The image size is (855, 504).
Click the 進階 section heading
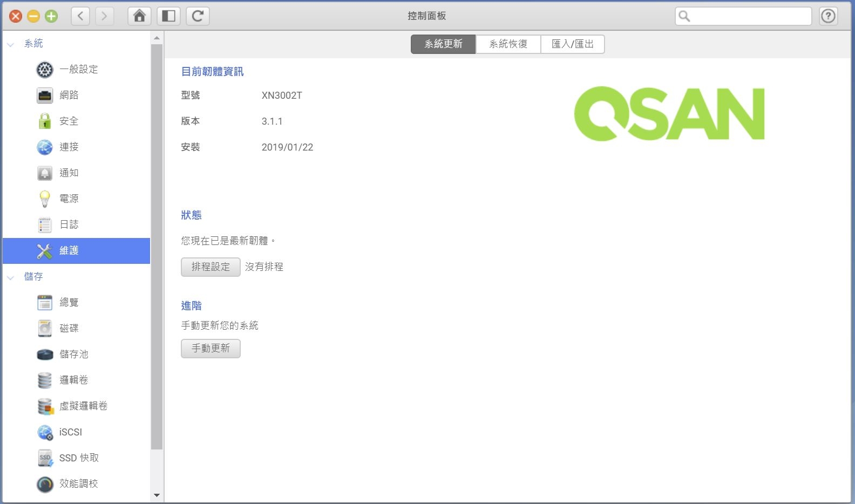191,306
